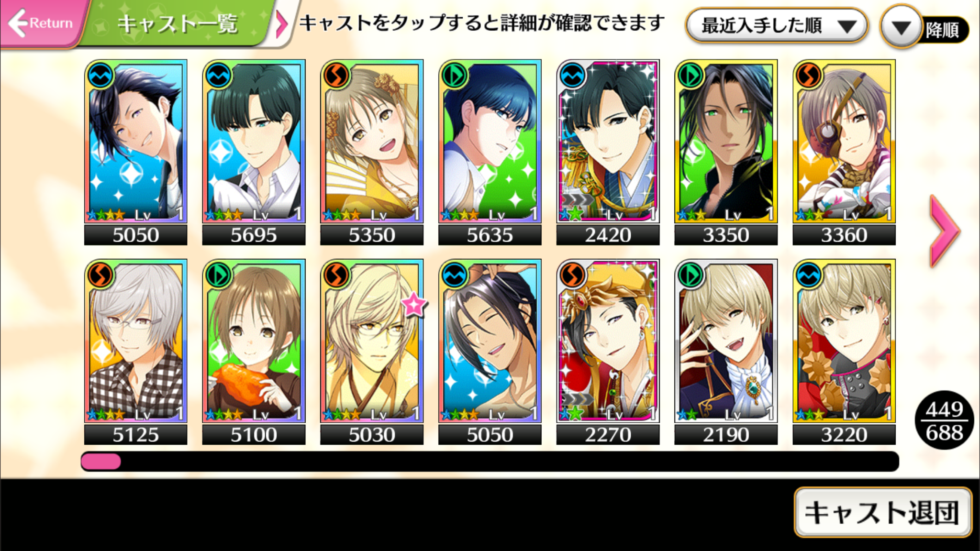
Task: Click the キャスト一覧 header tab
Action: coord(177,24)
